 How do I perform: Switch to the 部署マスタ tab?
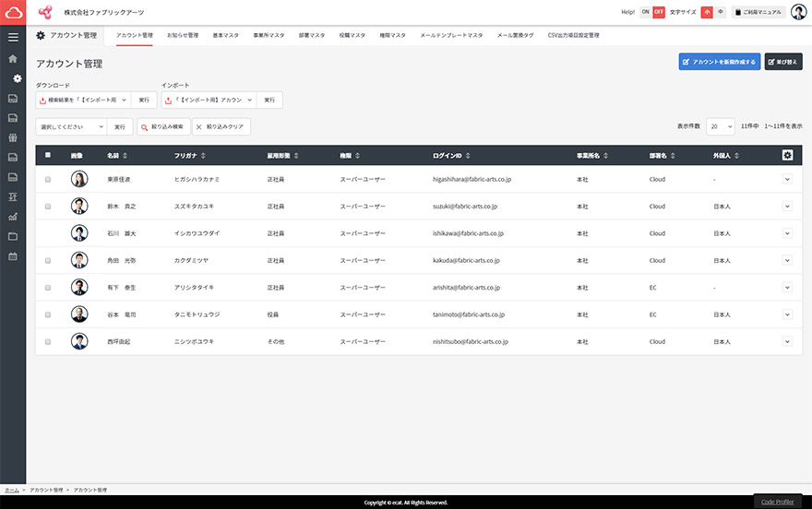click(x=312, y=35)
